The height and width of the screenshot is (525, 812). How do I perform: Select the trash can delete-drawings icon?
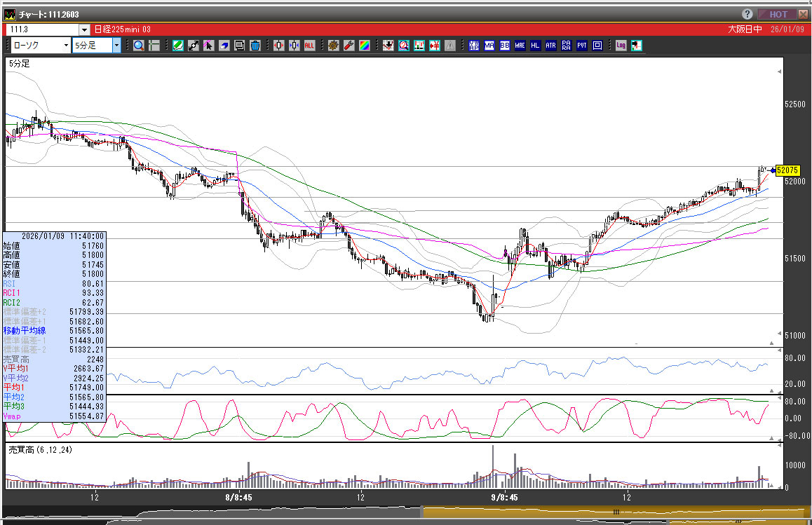pyautogui.click(x=255, y=46)
